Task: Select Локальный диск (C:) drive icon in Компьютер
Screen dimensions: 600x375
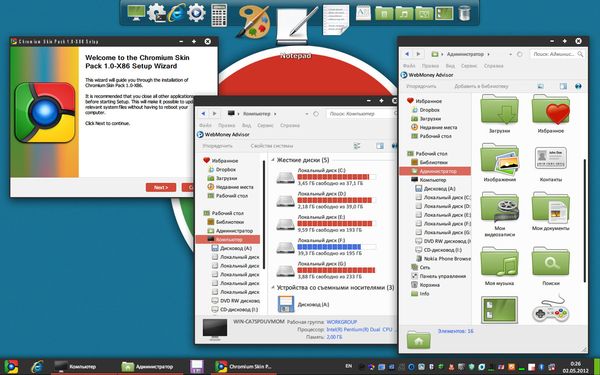Action: (x=285, y=178)
